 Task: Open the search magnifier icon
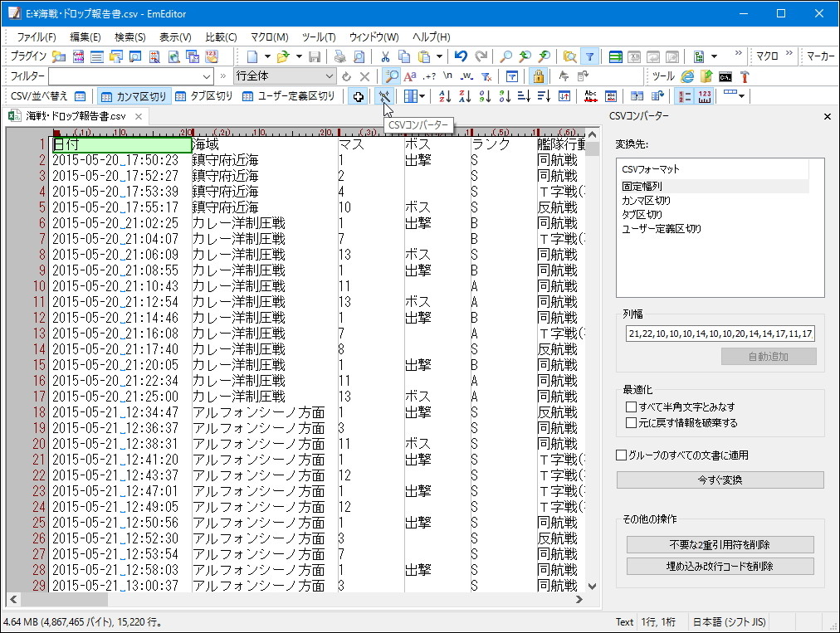[505, 56]
